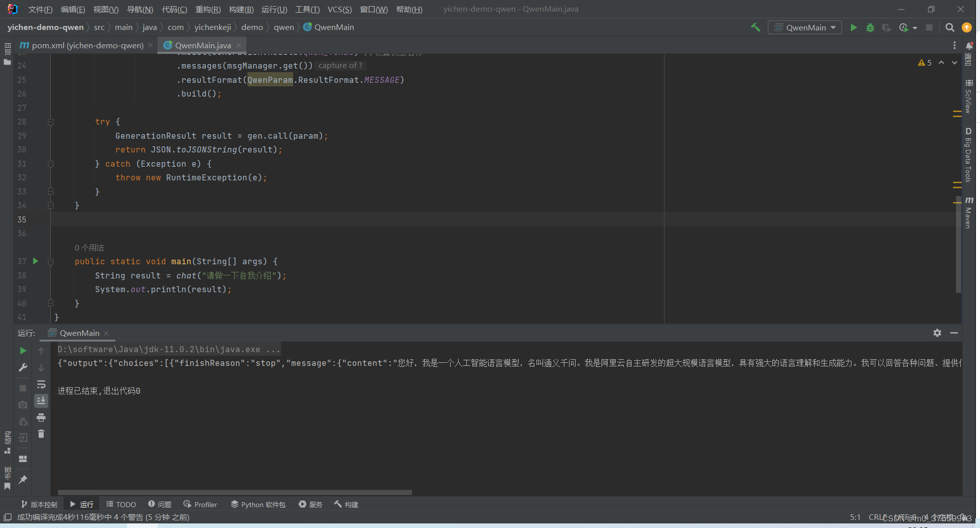The image size is (980, 528).
Task: Go to next highlighted problem arrow
Action: coord(955,63)
